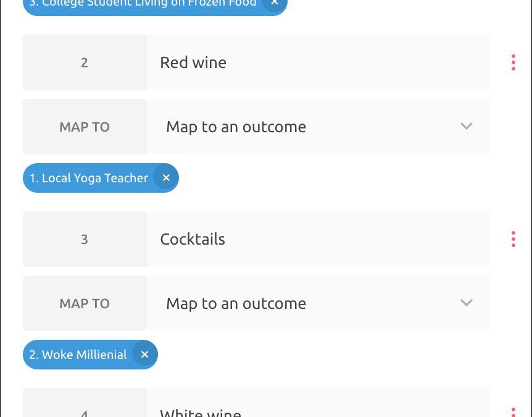Edit the Cocktails answer text field
532x417 pixels.
[318, 239]
